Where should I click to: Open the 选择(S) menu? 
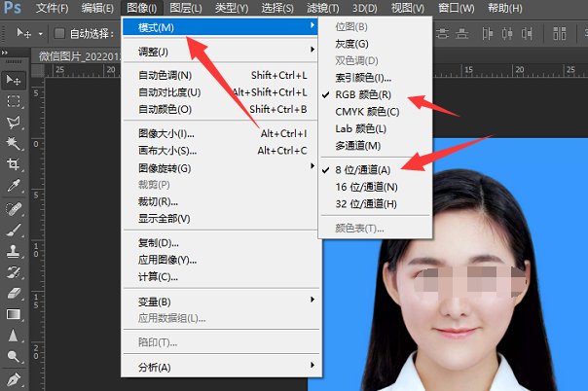tap(277, 8)
